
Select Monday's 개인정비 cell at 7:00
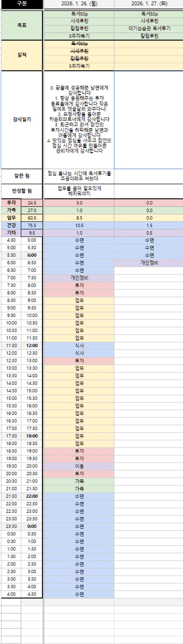tap(79, 278)
